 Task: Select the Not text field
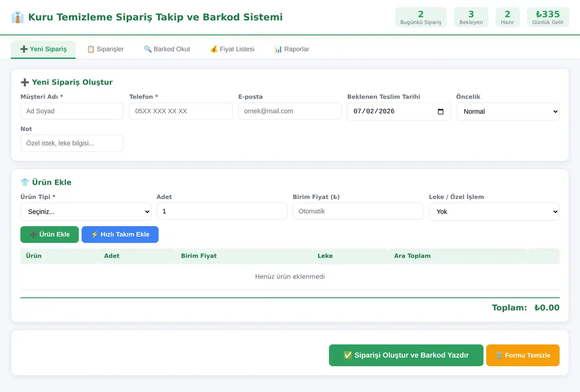(72, 143)
